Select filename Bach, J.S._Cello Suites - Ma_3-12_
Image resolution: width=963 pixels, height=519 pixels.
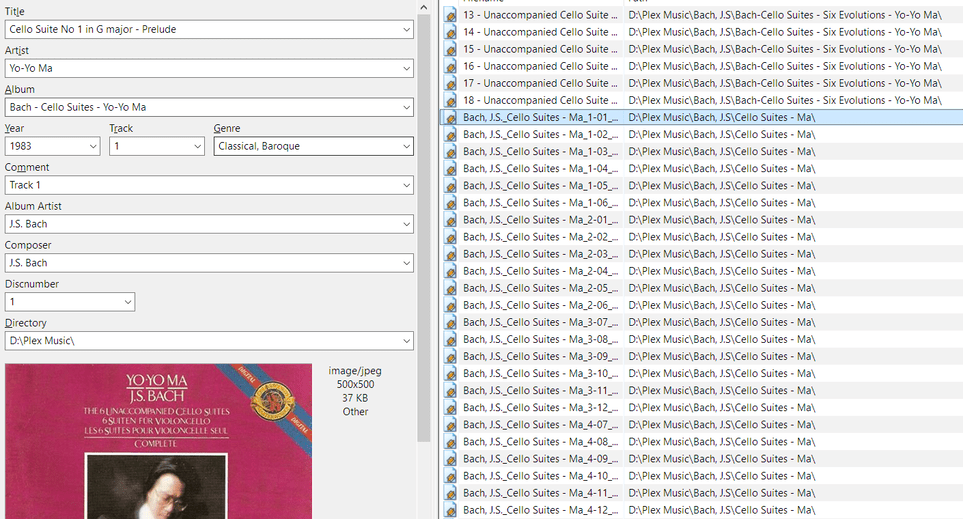coord(540,408)
